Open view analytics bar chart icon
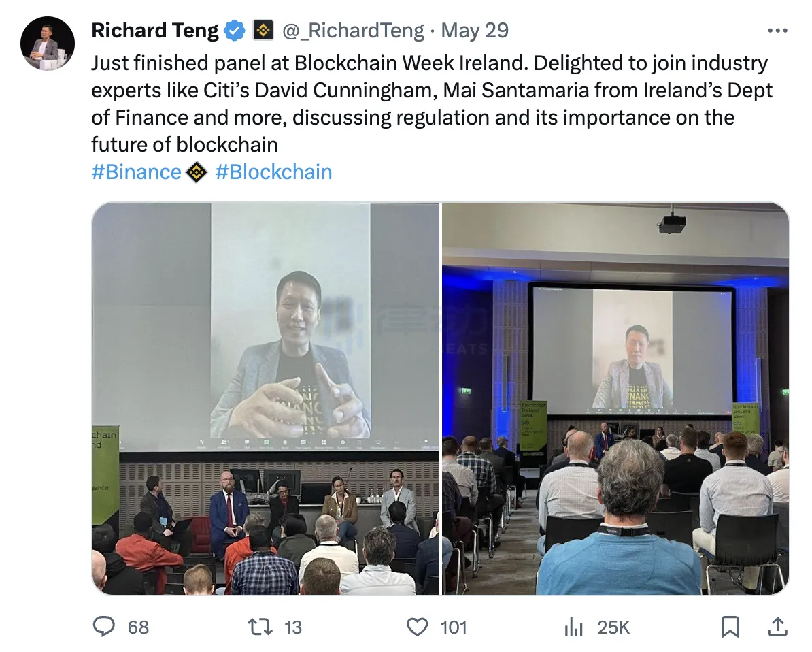812x652 pixels. 574,627
